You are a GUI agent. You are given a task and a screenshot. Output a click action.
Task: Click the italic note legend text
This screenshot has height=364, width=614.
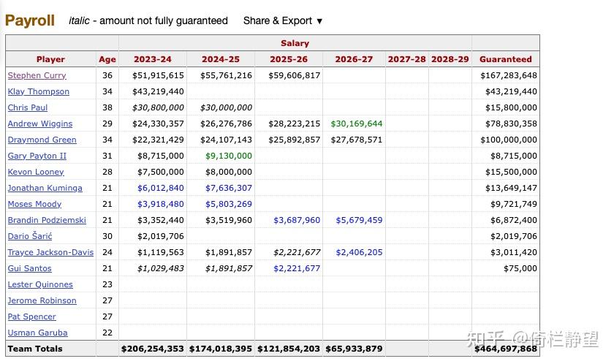click(x=148, y=20)
